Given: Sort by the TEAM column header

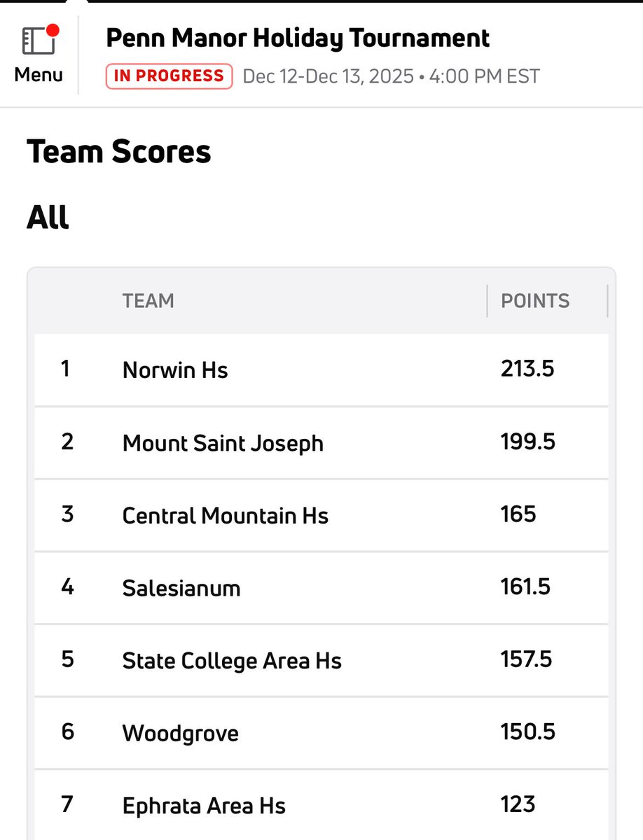Looking at the screenshot, I should click(148, 301).
